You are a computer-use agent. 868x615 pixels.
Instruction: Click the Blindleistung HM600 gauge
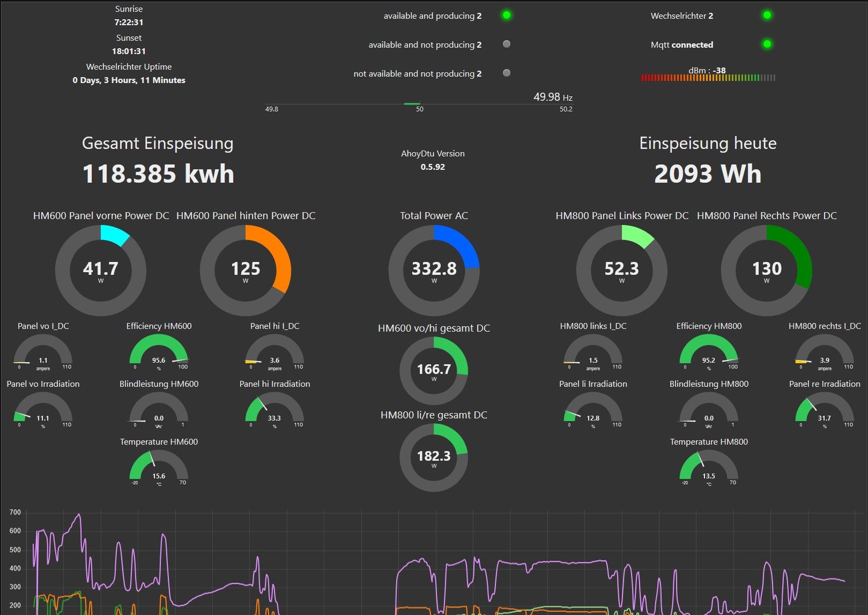[159, 410]
